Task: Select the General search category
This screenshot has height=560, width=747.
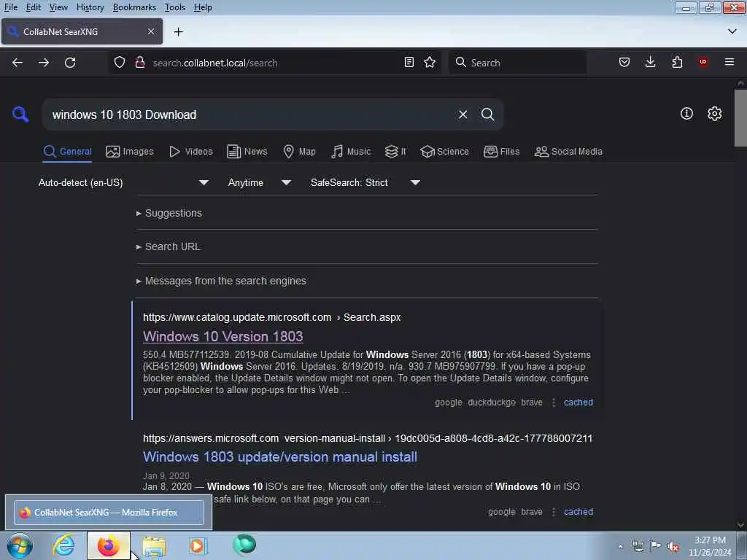Action: point(67,152)
